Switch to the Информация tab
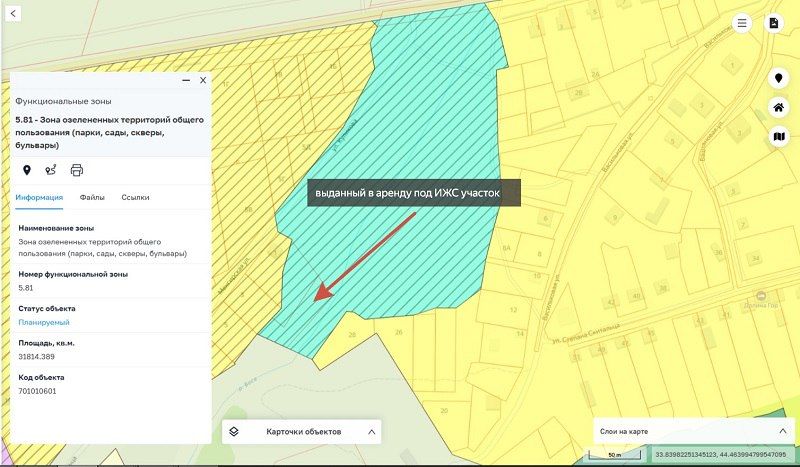This screenshot has height=467, width=800. tap(39, 198)
